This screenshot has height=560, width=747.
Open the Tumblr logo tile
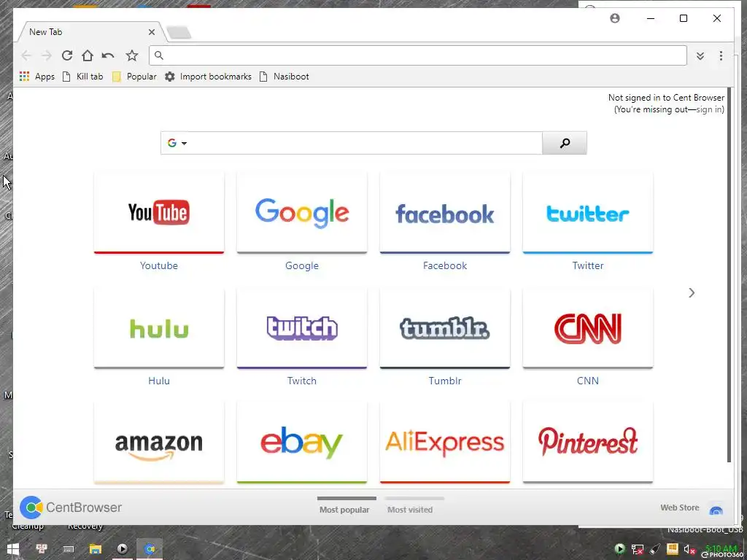click(445, 328)
